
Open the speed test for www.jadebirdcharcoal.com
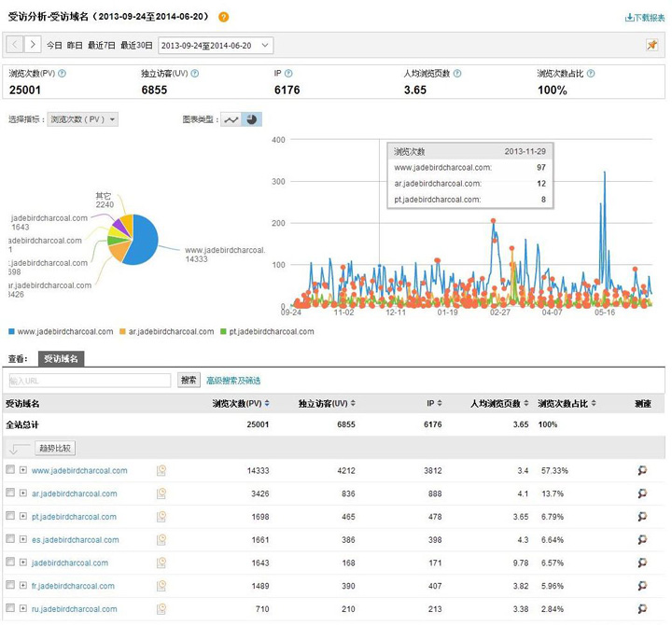[642, 470]
